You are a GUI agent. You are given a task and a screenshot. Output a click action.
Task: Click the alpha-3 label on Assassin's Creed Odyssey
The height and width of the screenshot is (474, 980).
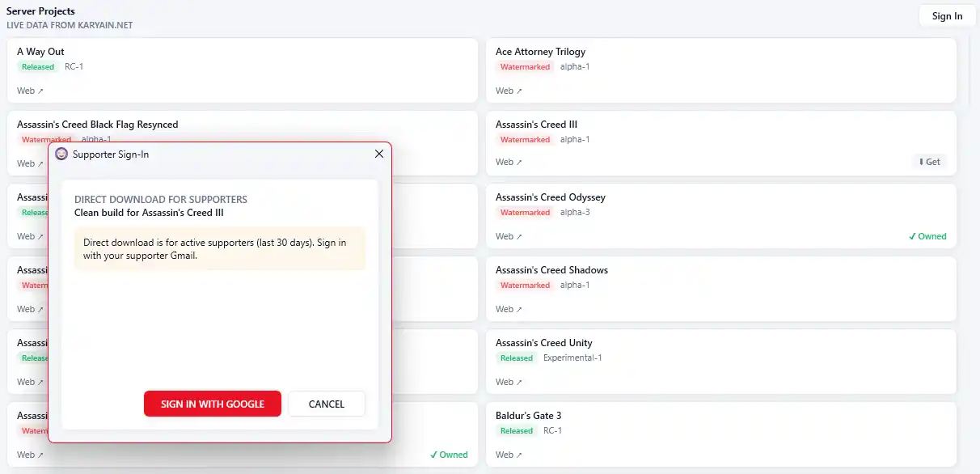(x=575, y=213)
